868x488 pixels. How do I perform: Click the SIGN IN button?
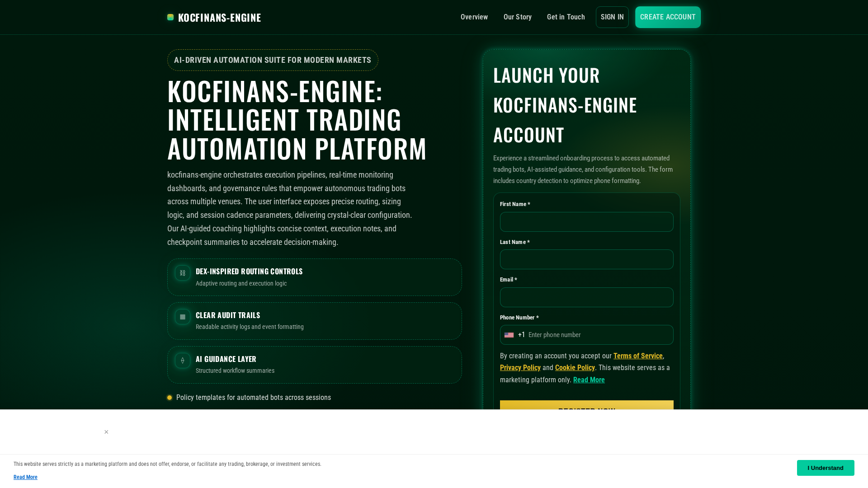612,17
